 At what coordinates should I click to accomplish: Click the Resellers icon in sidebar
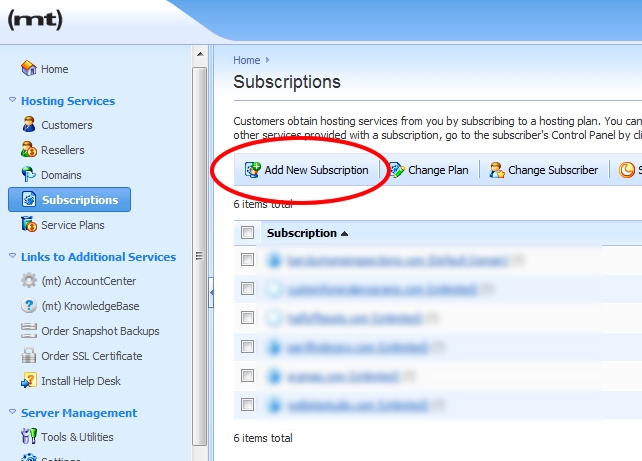tap(29, 149)
